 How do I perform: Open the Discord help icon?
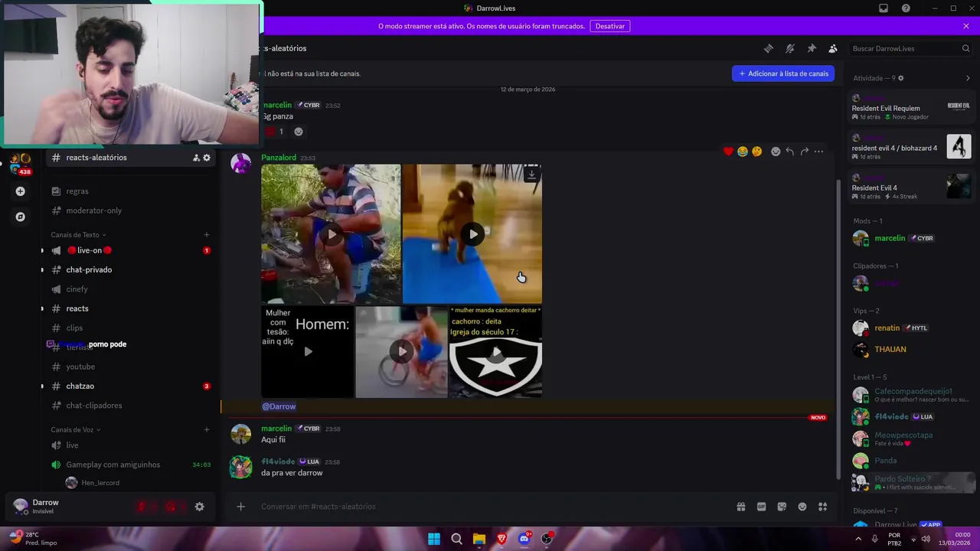[906, 8]
